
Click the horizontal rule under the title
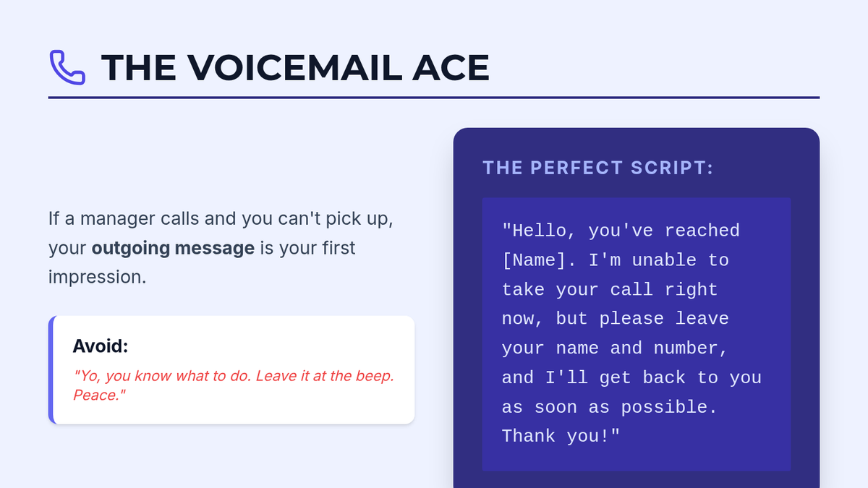[434, 98]
